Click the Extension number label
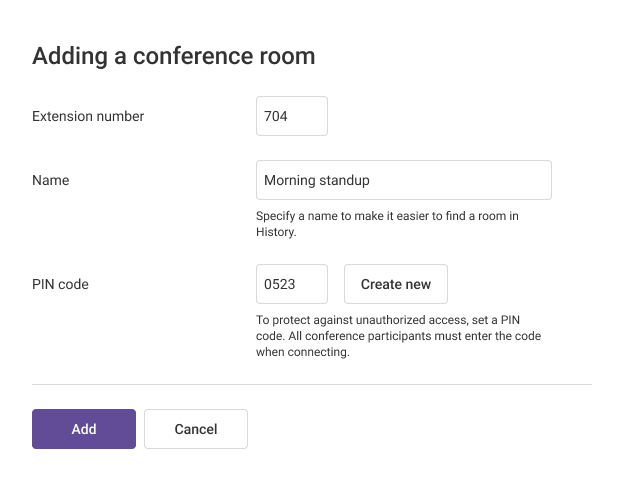 click(88, 116)
